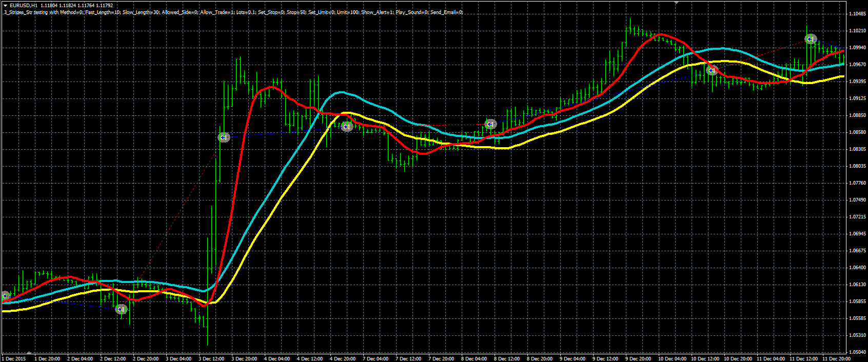Click the 1.07760 price scale label

858,183
